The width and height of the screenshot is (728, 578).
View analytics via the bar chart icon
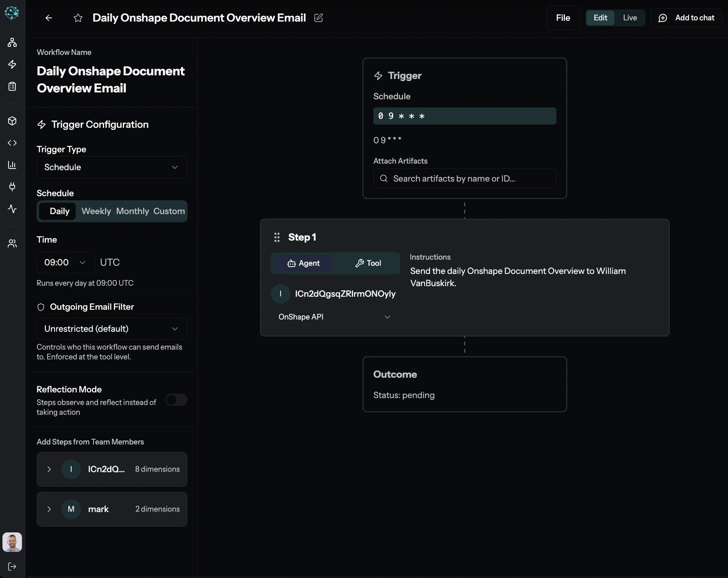pyautogui.click(x=12, y=165)
